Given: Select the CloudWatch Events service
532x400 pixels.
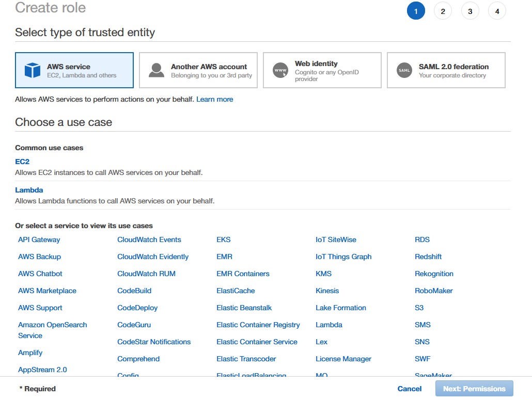Looking at the screenshot, I should (149, 239).
